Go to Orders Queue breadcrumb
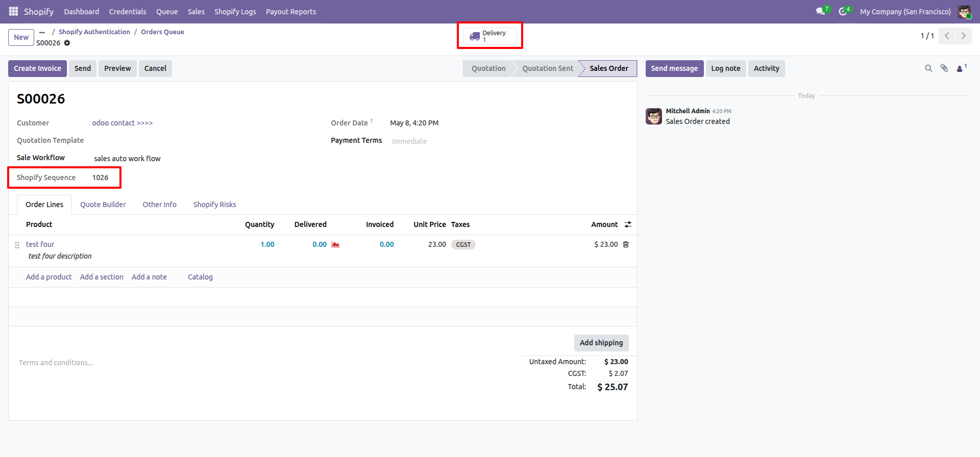This screenshot has width=980, height=457. [x=162, y=32]
